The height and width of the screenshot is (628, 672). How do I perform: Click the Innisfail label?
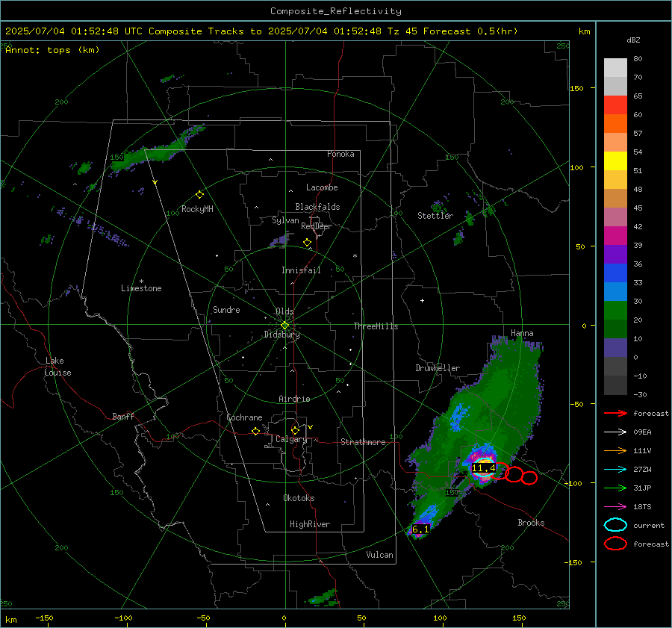302,270
